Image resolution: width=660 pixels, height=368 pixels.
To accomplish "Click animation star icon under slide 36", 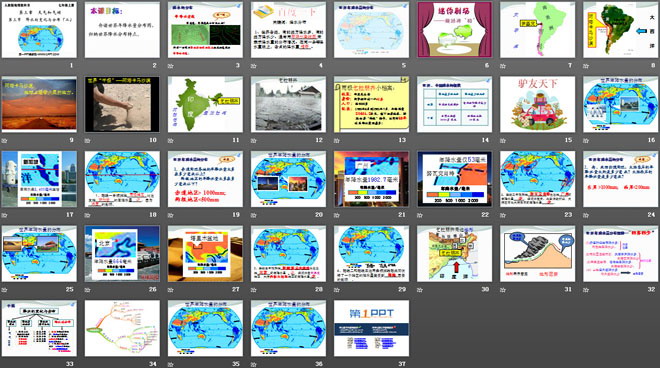I will (x=253, y=364).
